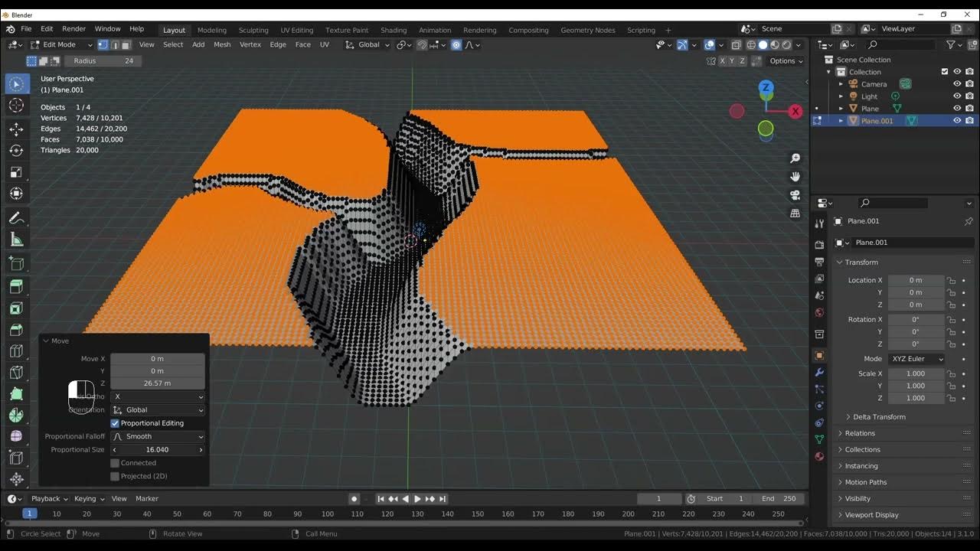Screen dimensions: 980x551
Task: Click the outliner search field
Action: pyautogui.click(x=900, y=45)
